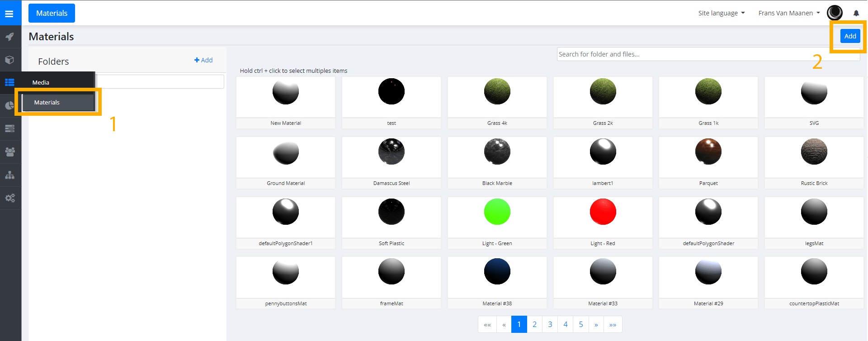This screenshot has height=341, width=868.
Task: Select the lambert1 material
Action: [x=603, y=163]
